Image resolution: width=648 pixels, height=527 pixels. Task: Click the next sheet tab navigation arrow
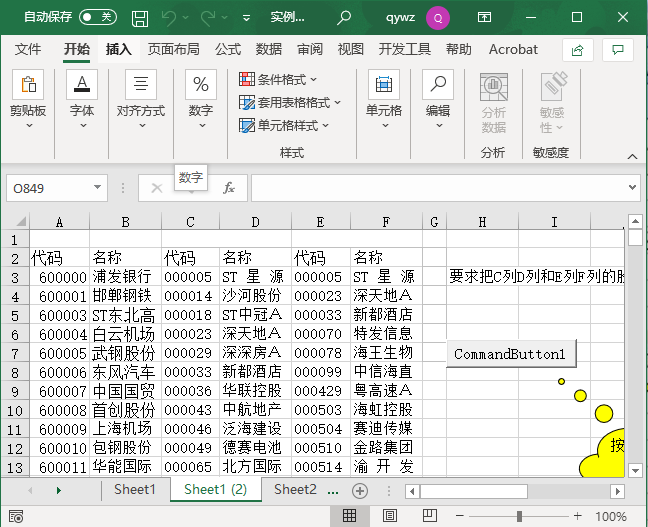pos(59,491)
